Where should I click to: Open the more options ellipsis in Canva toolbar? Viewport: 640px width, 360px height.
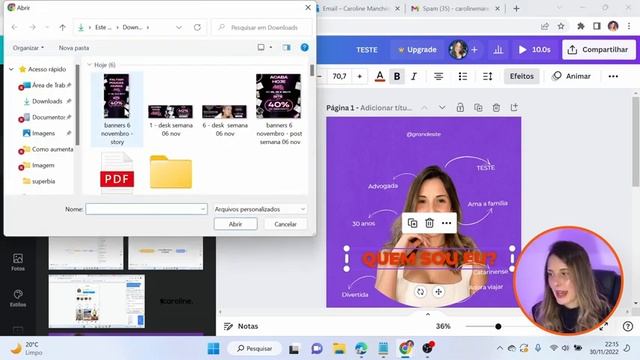(x=613, y=76)
